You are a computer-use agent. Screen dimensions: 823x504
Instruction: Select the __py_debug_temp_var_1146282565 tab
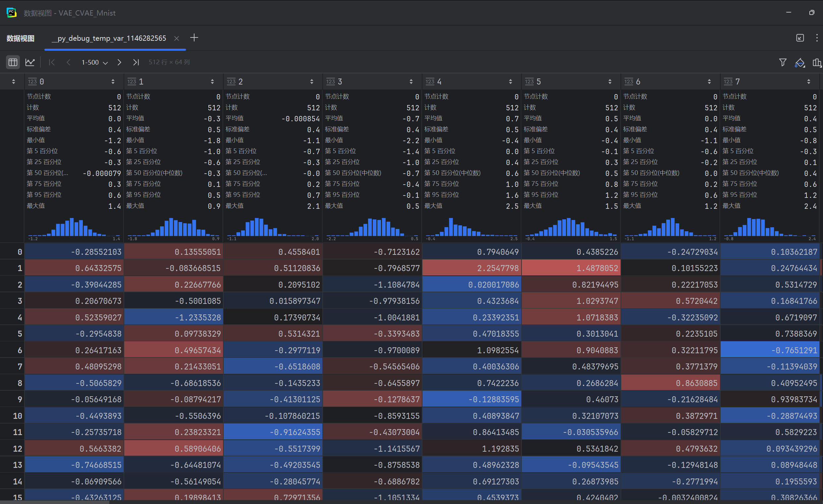109,38
